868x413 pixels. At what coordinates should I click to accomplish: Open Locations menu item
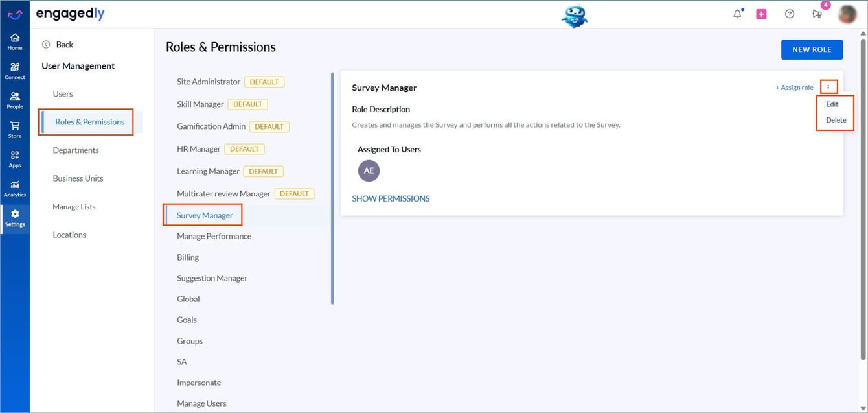pos(69,235)
